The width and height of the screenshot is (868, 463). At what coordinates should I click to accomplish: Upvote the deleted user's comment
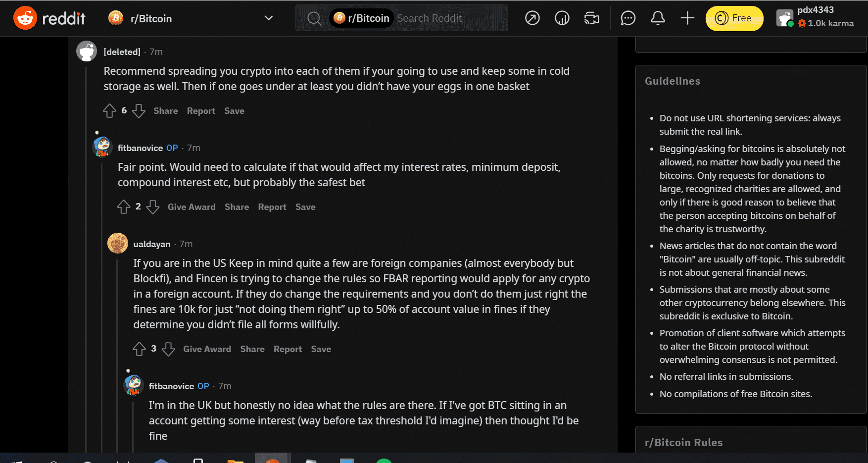[x=109, y=111]
